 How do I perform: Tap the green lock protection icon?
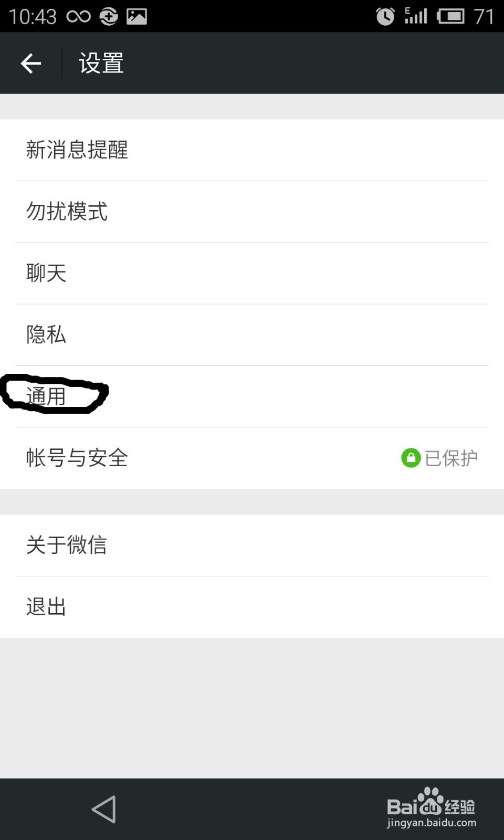[x=411, y=458]
